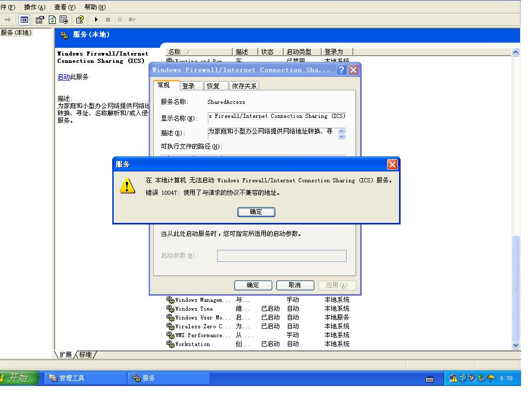Viewport: 532px width, 399px height.
Task: Click the 服务 taskbar button
Action: click(169, 378)
